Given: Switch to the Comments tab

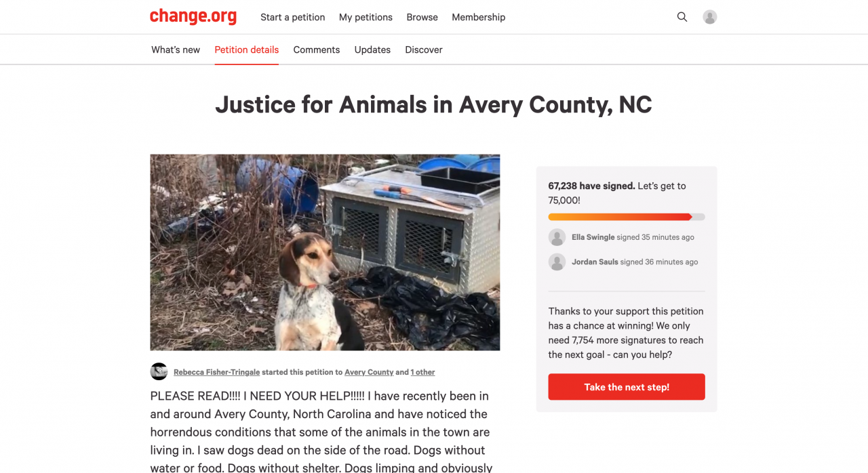Looking at the screenshot, I should (x=317, y=49).
